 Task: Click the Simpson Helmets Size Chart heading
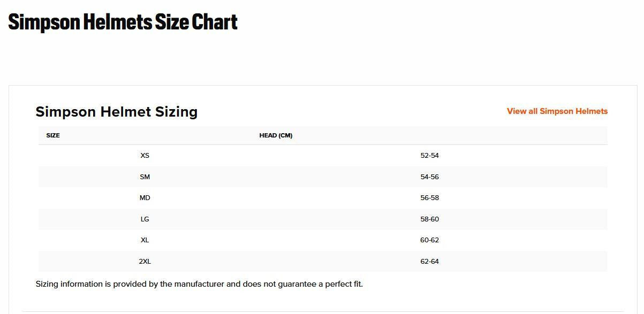pyautogui.click(x=123, y=22)
